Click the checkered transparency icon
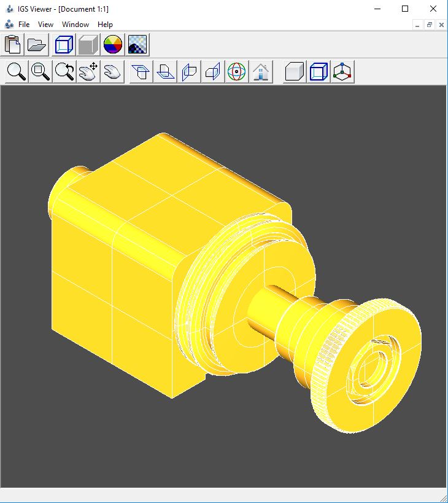 137,45
